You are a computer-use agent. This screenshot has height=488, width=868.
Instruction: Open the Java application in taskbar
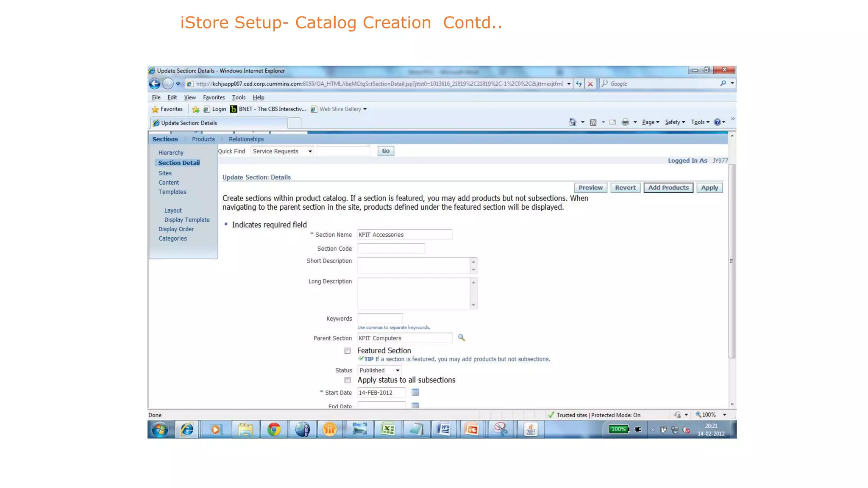[531, 430]
